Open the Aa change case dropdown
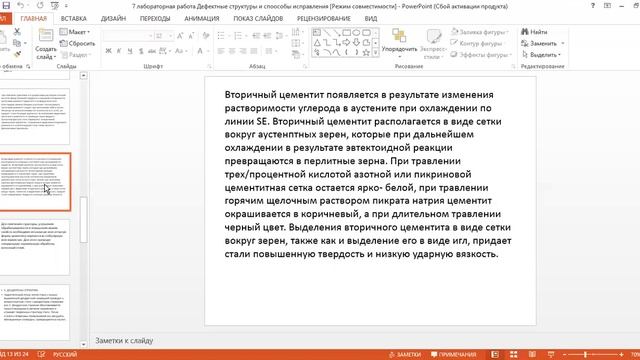Image resolution: width=640 pixels, height=360 pixels. (180, 51)
